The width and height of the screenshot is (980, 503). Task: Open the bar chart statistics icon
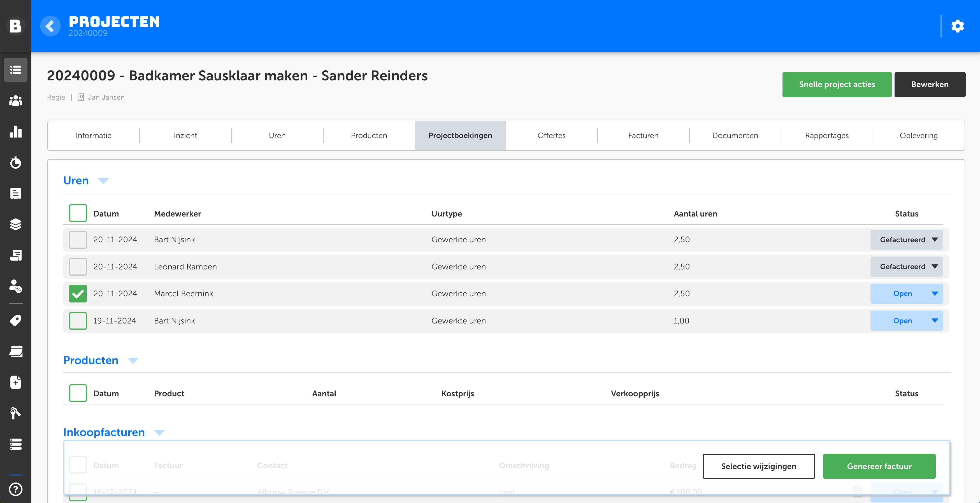[x=16, y=132]
